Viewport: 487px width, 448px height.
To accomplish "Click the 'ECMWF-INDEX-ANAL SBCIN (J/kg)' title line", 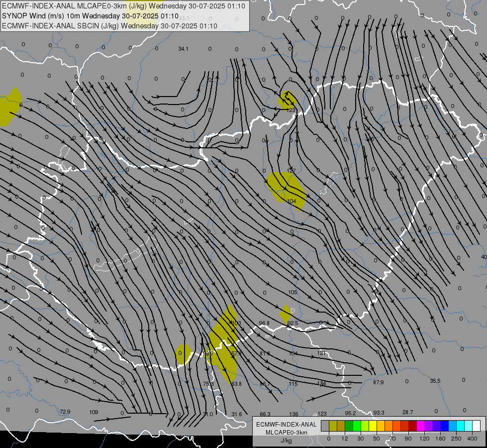I will [x=109, y=26].
